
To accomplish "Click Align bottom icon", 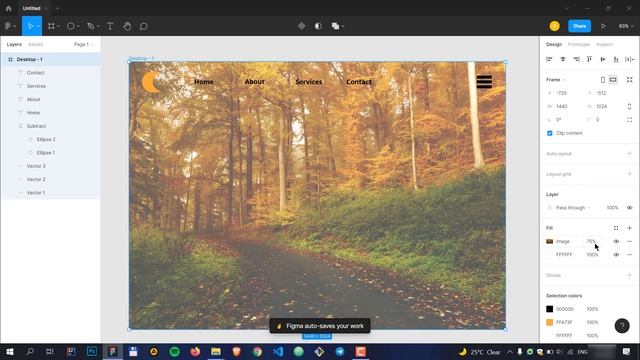I will pos(616,59).
